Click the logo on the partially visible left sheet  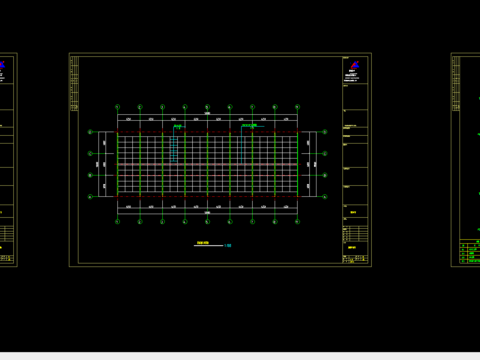tap(2, 64)
